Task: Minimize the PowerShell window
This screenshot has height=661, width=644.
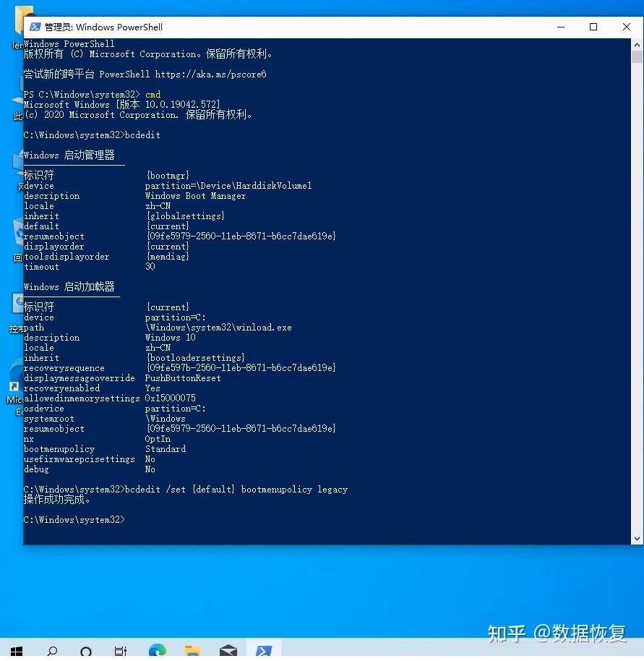Action: click(561, 27)
